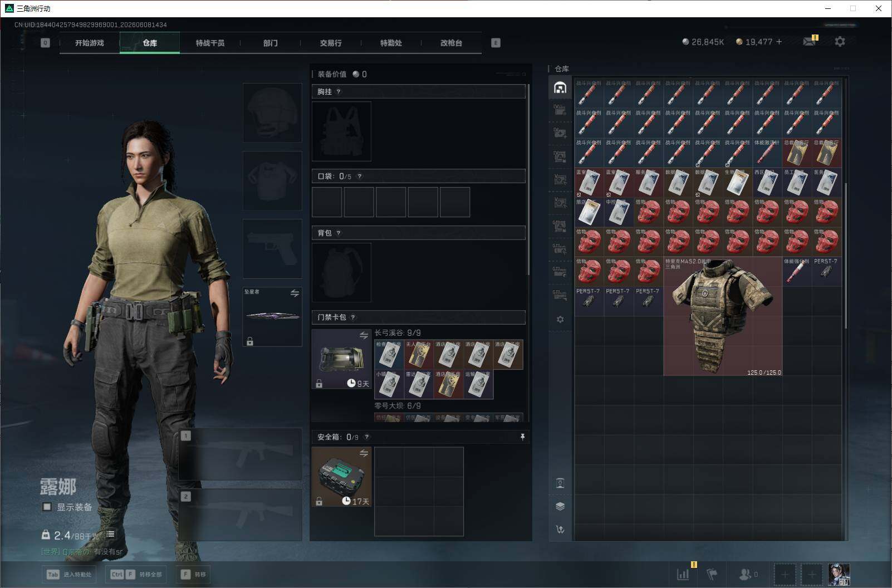Image resolution: width=892 pixels, height=588 pixels.
Task: Click the 仓库 panel title
Action: 562,69
